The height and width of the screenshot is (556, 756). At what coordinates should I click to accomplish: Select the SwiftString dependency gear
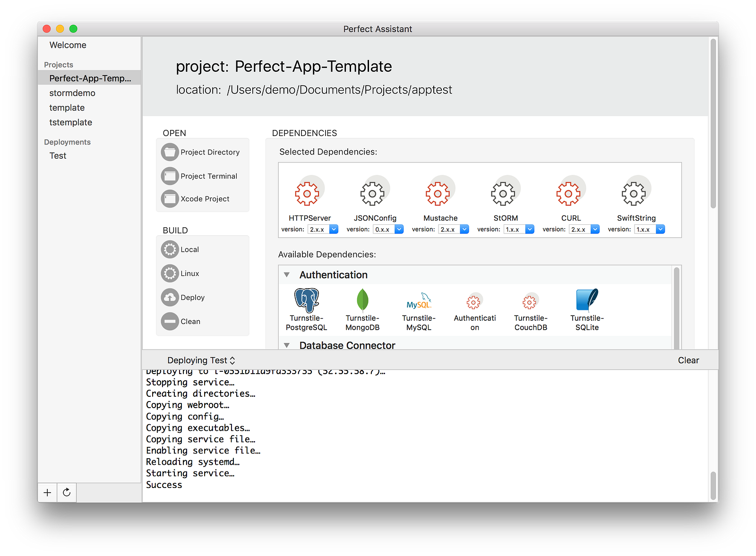(634, 194)
